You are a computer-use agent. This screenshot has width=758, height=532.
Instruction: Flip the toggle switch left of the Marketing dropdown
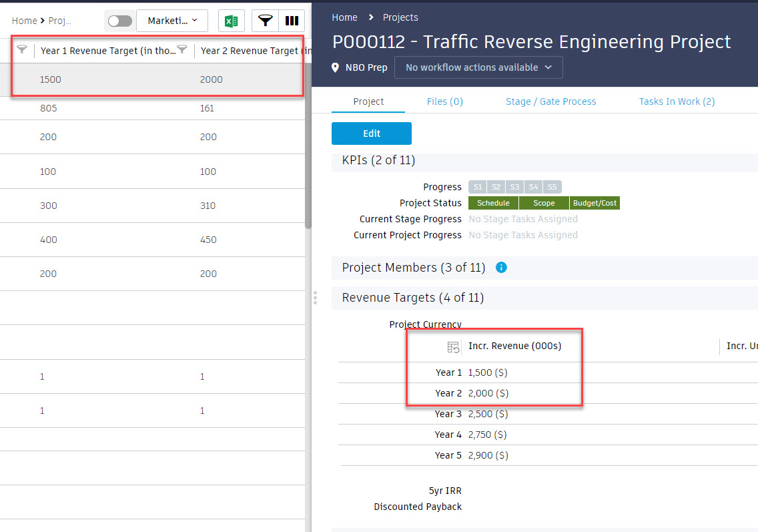(x=119, y=21)
